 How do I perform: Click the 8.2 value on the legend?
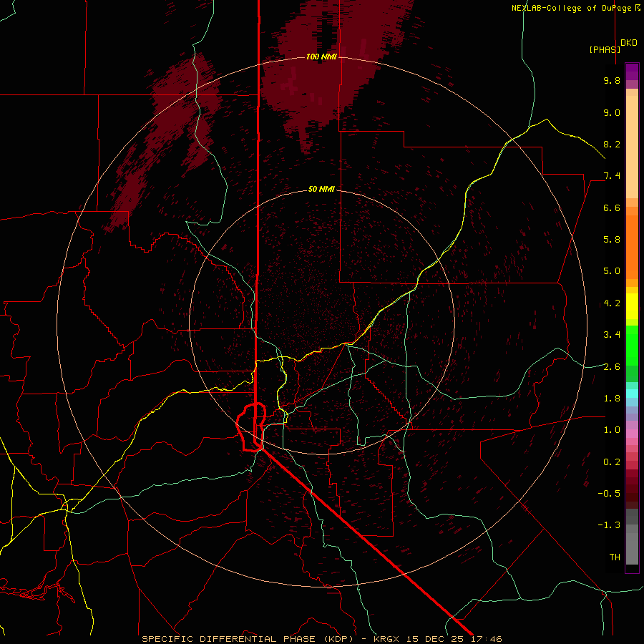[612, 144]
